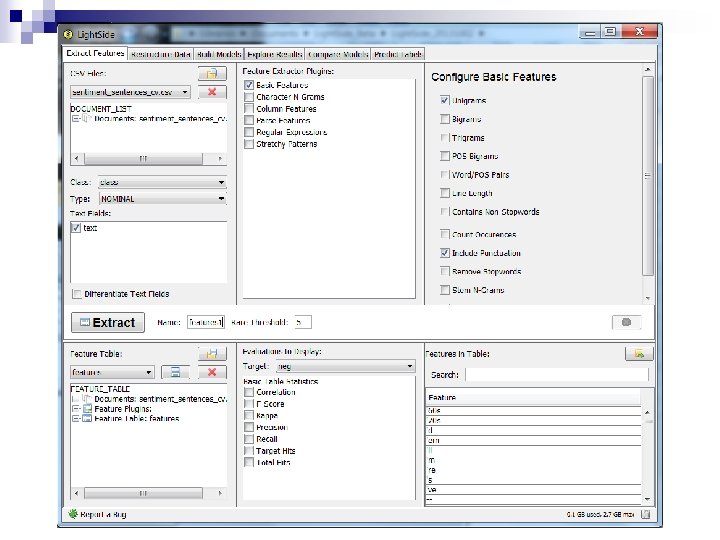Click the Rare Threshold input field
This screenshot has height=540, width=720.
click(303, 322)
